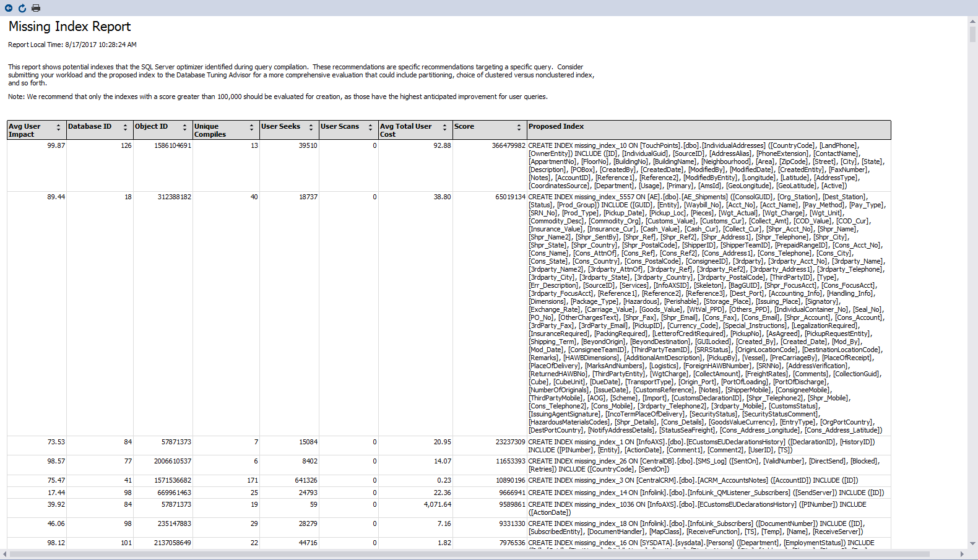The height and width of the screenshot is (560, 978).
Task: Click the Avg User Impact header label
Action: pos(25,130)
